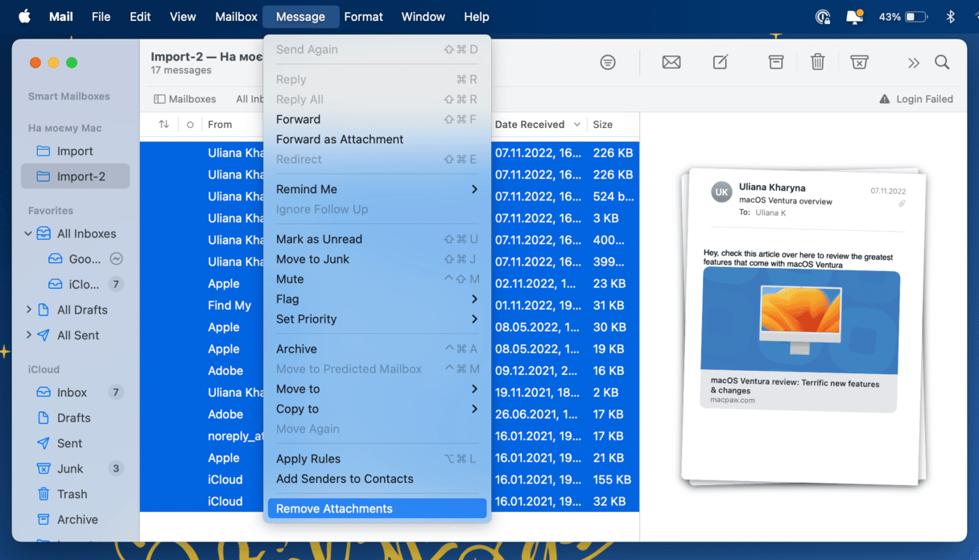Click the 26.06.2021 date cell
The height and width of the screenshot is (560, 979).
539,414
